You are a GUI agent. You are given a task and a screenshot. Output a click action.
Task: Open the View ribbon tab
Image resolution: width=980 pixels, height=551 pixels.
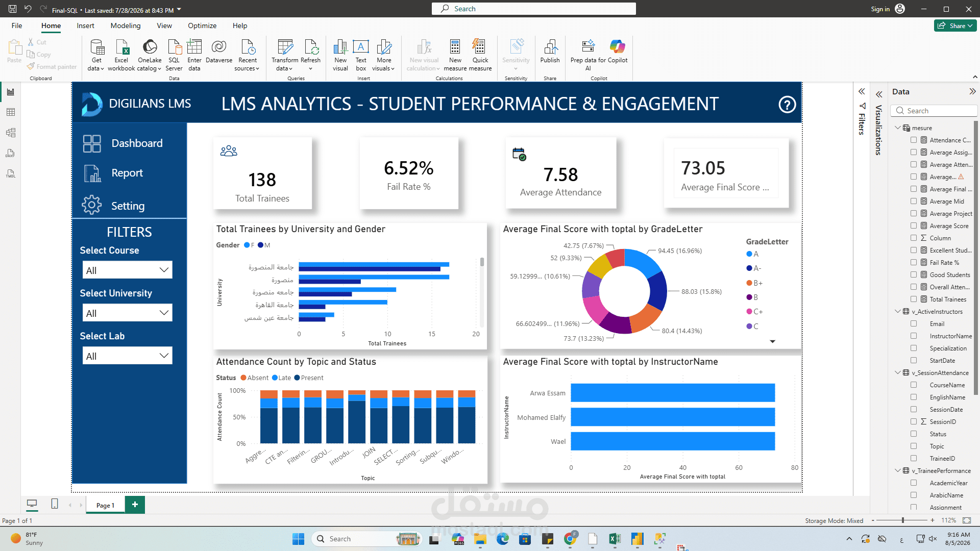point(164,26)
